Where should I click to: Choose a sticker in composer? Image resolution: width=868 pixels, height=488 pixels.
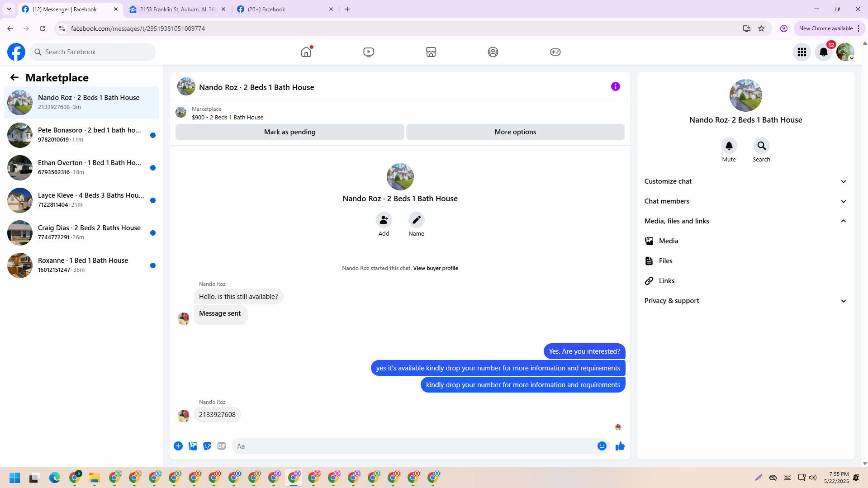click(x=207, y=446)
